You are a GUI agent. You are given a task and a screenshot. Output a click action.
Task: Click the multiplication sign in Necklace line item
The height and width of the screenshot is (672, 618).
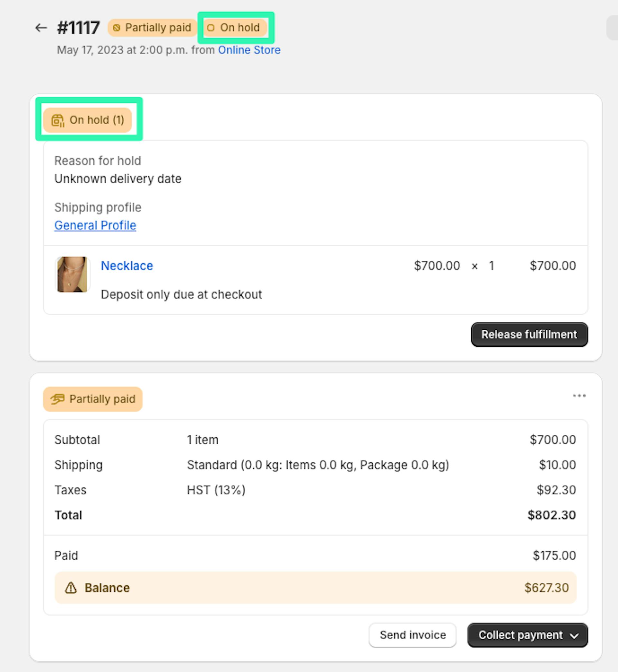pos(474,266)
